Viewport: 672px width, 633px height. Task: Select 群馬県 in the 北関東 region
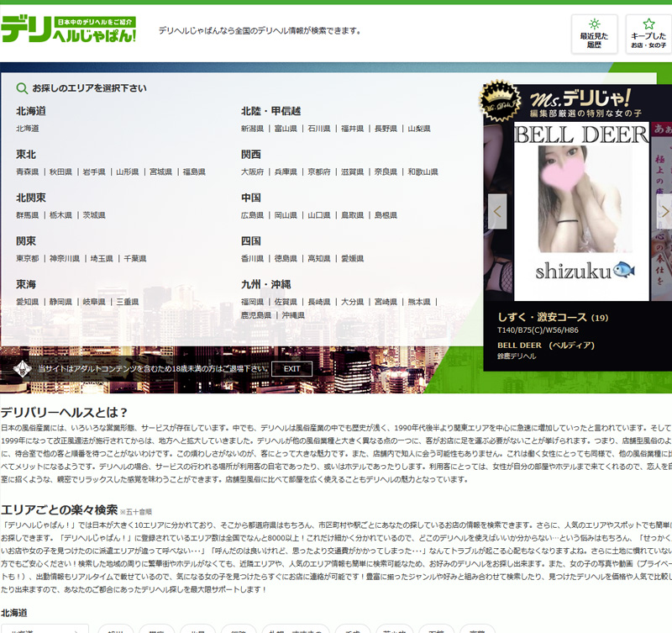[28, 215]
